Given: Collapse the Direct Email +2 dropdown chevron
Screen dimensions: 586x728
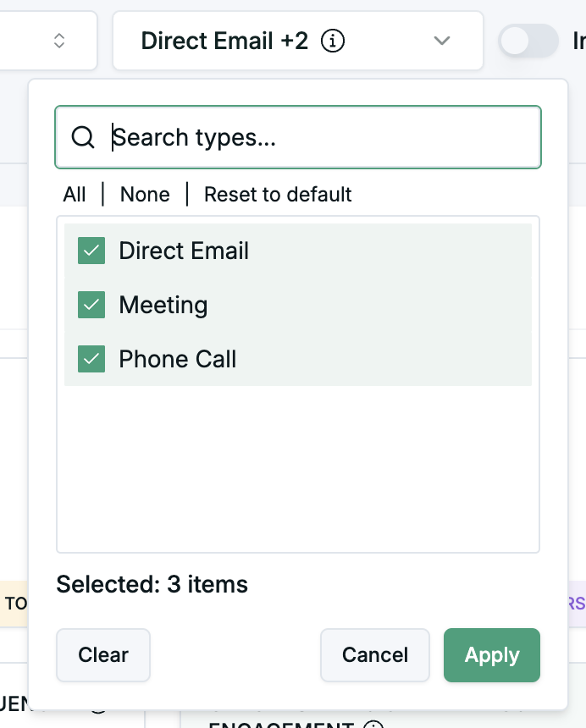Looking at the screenshot, I should [441, 41].
